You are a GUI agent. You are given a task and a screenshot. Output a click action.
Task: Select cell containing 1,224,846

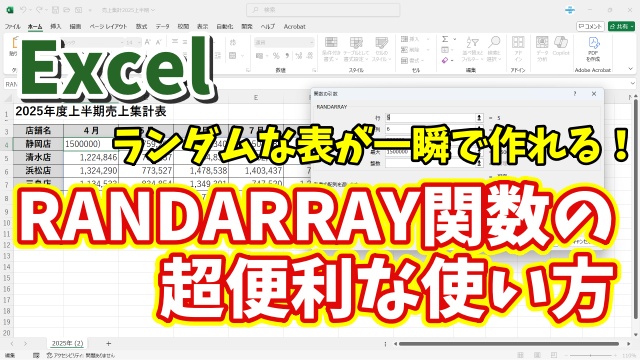point(91,157)
